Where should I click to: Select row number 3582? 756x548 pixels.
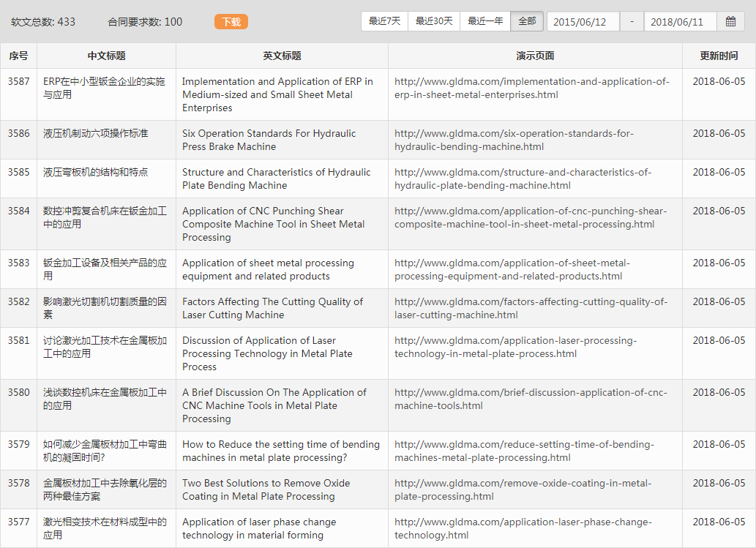(18, 301)
